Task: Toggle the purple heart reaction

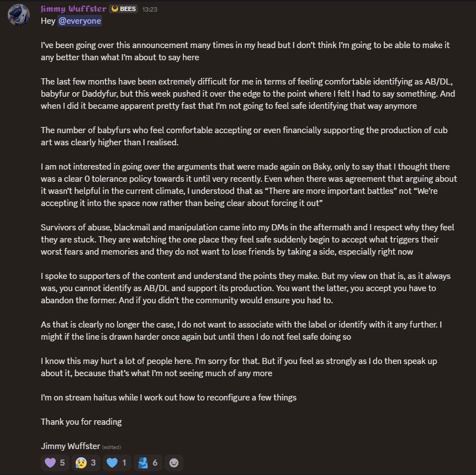Action: [x=55, y=462]
